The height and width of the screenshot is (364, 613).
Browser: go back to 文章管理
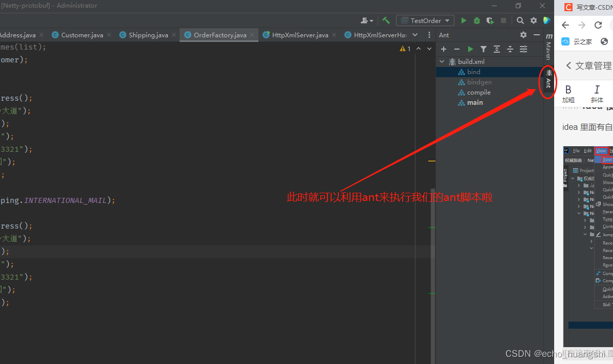589,65
